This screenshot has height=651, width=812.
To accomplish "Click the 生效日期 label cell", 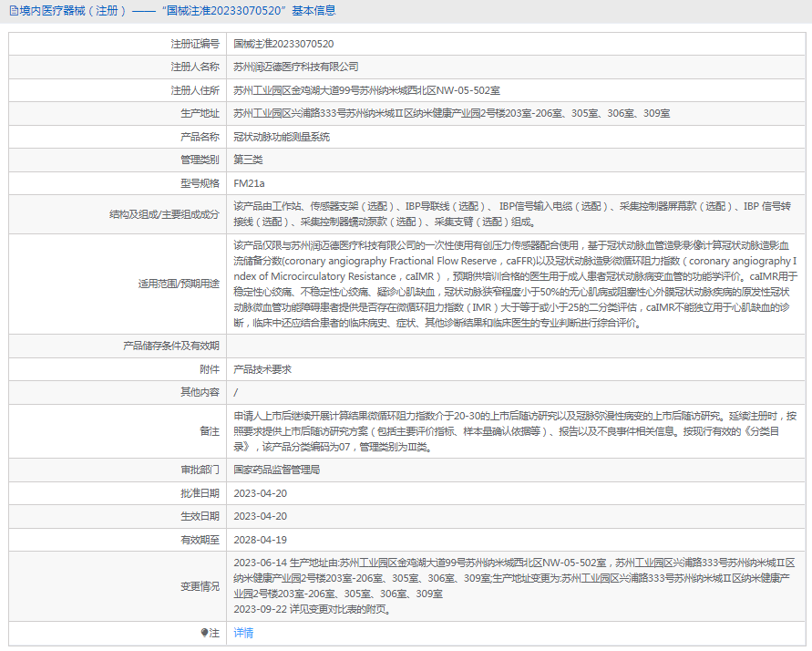I will (200, 516).
